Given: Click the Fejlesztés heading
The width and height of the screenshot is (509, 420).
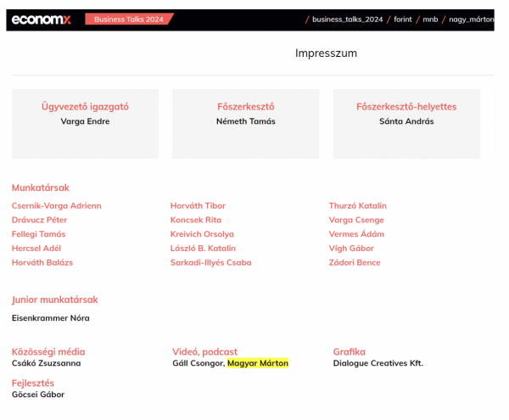Looking at the screenshot, I should coord(33,384).
